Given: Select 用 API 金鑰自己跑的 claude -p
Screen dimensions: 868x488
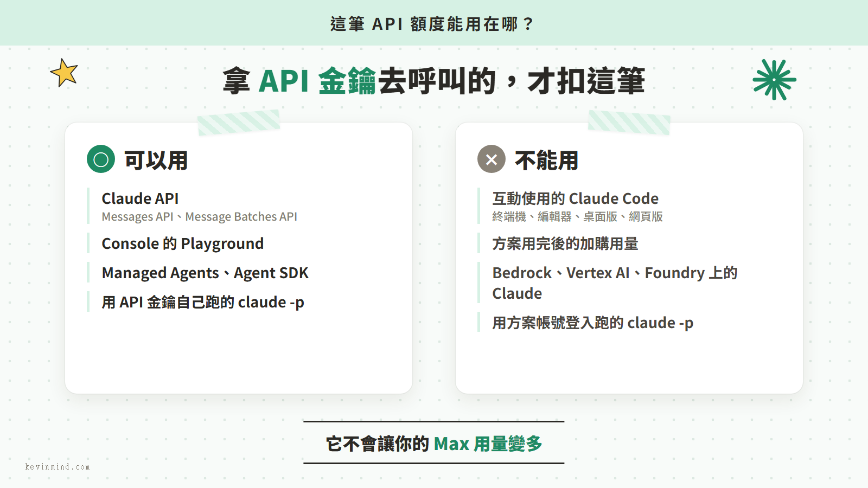Looking at the screenshot, I should pos(203,302).
